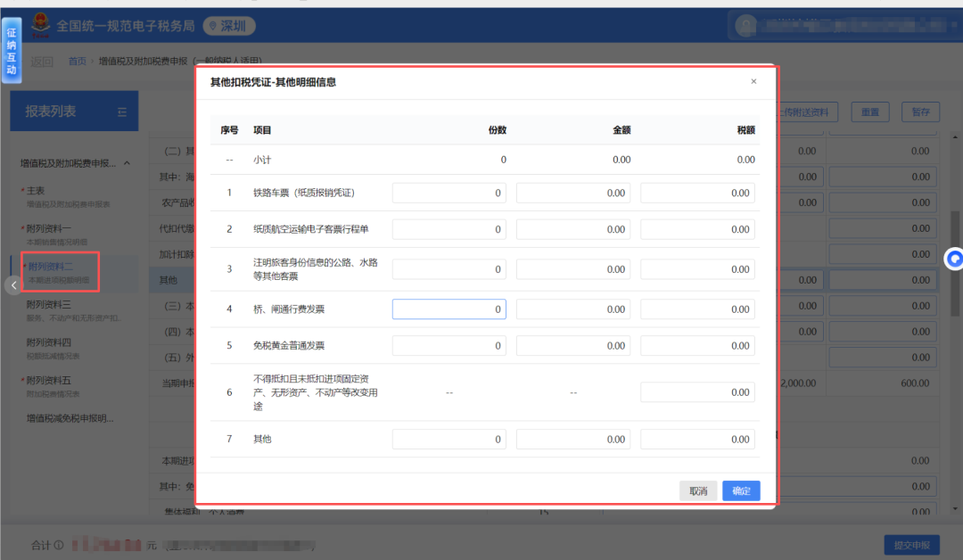Click the 提交申报 button

click(911, 545)
